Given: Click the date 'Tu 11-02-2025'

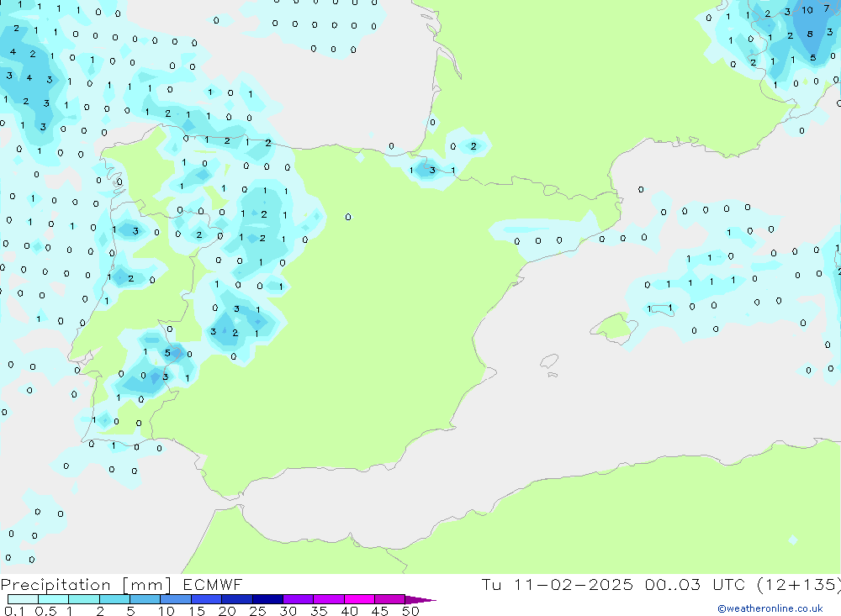Looking at the screenshot, I should click(x=557, y=584).
